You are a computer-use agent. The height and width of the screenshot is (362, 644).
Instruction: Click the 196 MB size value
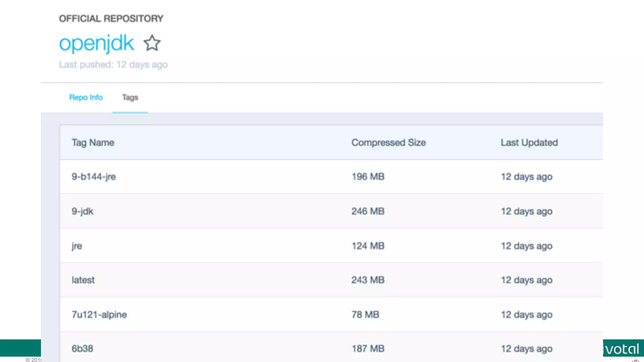[x=368, y=177]
